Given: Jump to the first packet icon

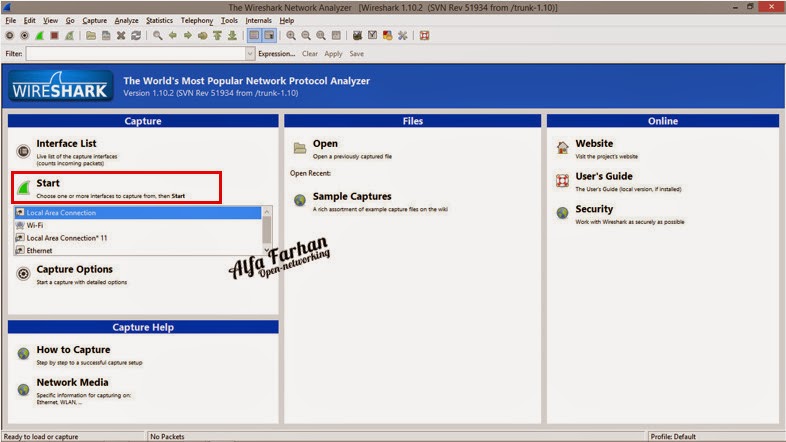Looking at the screenshot, I should 217,36.
